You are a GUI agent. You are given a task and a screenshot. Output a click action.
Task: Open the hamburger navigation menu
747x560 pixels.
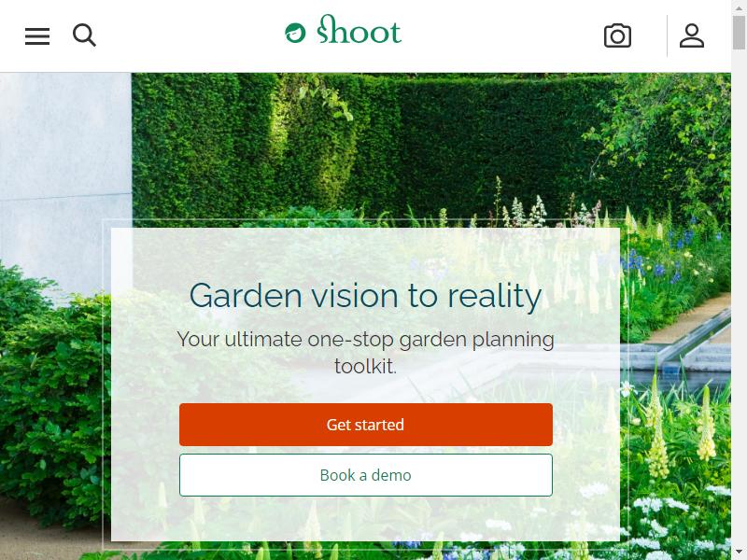pyautogui.click(x=37, y=36)
